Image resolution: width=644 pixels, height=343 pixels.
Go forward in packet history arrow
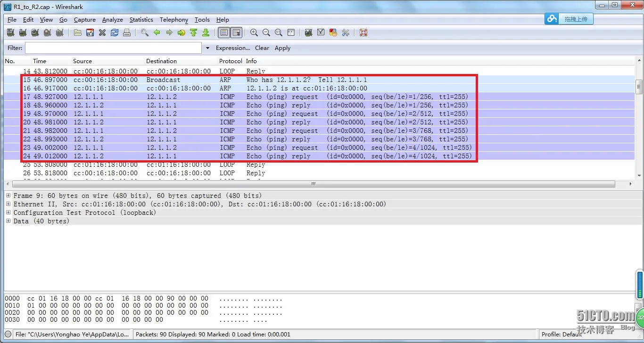tap(169, 33)
